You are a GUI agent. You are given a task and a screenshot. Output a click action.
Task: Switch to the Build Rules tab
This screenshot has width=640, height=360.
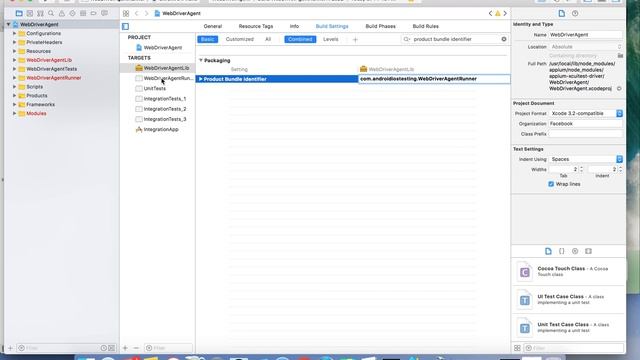point(425,26)
